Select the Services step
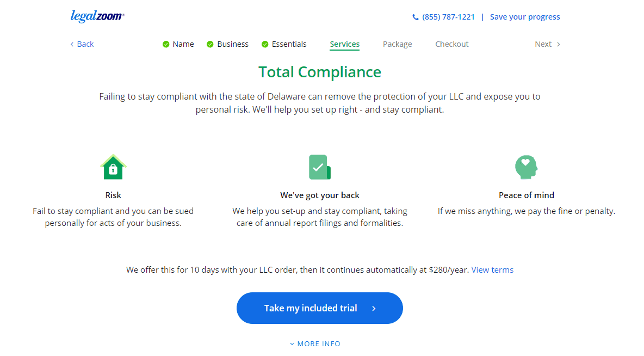Image resolution: width=644 pixels, height=356 pixels. (x=345, y=45)
